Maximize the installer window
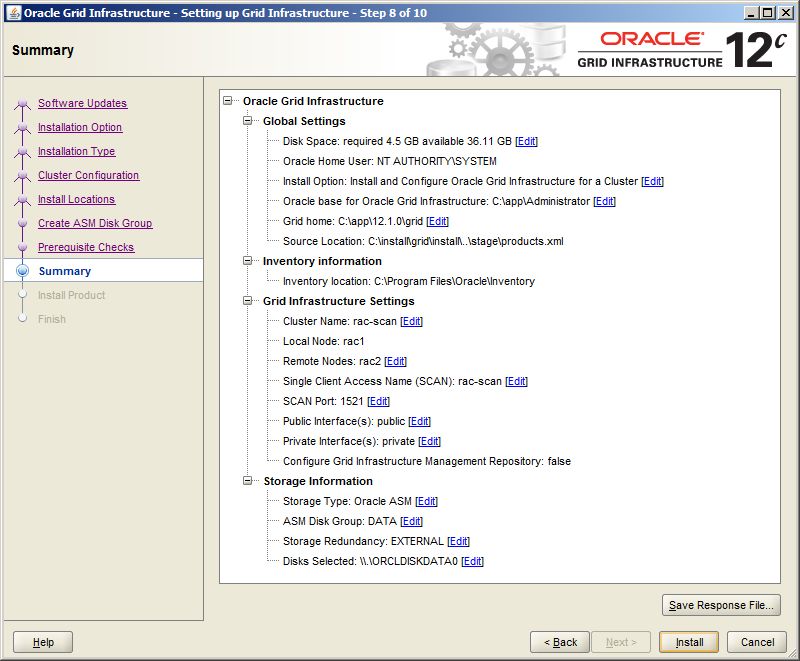The image size is (800, 661). click(767, 13)
